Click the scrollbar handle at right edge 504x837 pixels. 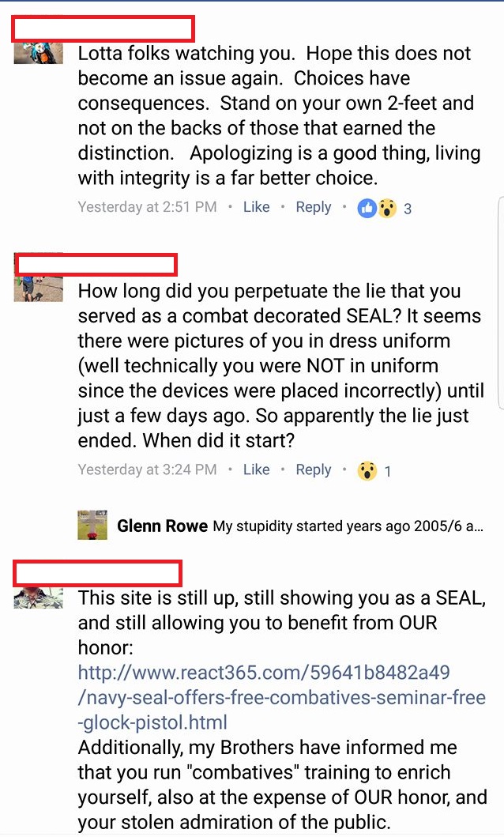click(501, 303)
